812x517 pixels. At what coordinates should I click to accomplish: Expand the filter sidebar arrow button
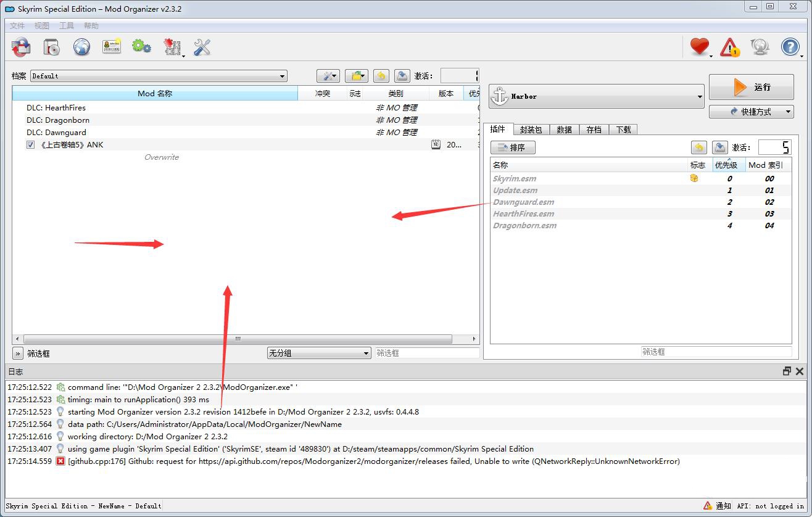18,354
